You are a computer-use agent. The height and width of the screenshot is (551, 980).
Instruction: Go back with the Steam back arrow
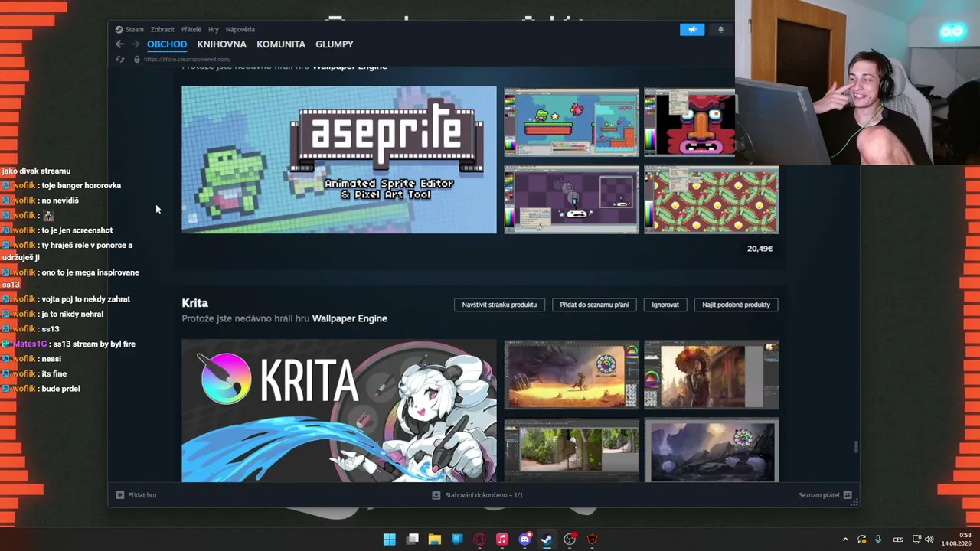[119, 44]
